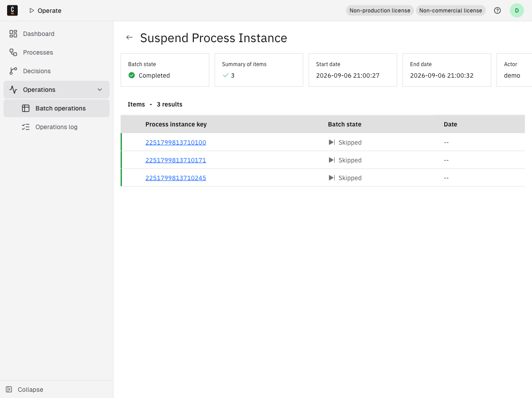
Task: Open process instance 2251799813710245
Action: (x=176, y=178)
